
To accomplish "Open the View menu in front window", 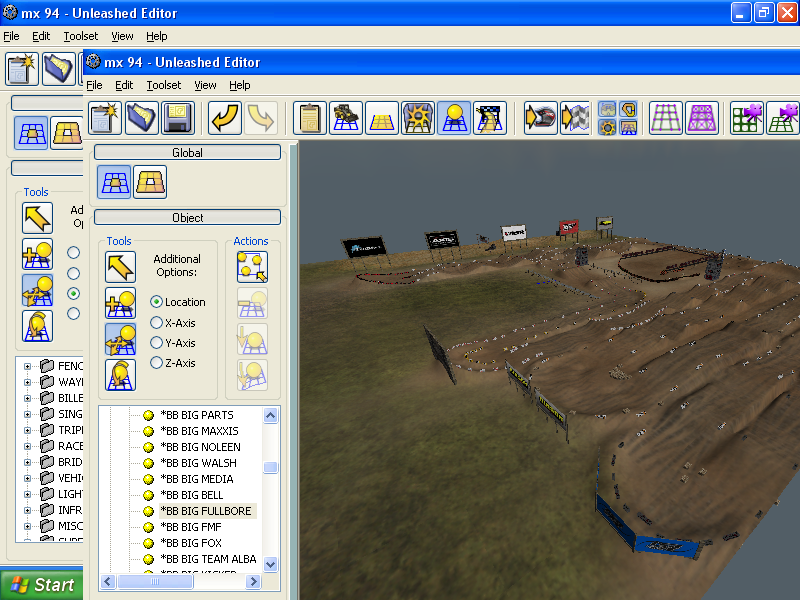I will (205, 85).
